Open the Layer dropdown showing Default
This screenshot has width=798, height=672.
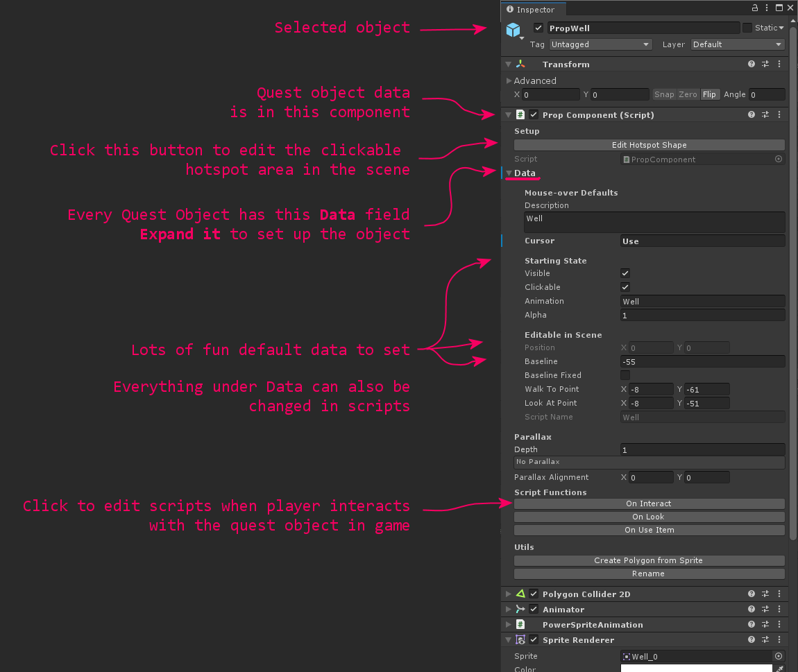point(738,44)
